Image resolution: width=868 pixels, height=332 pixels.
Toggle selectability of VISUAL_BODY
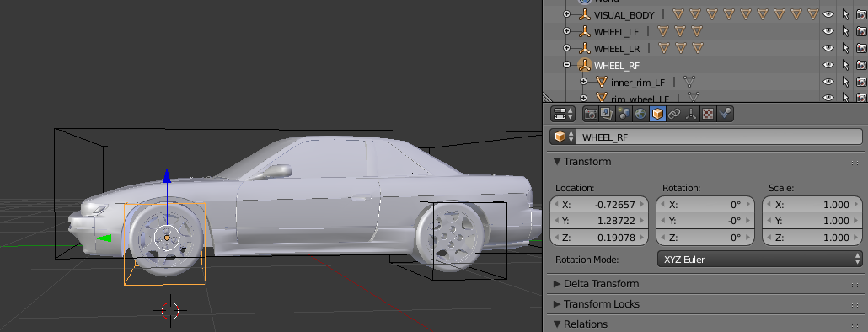tap(845, 15)
